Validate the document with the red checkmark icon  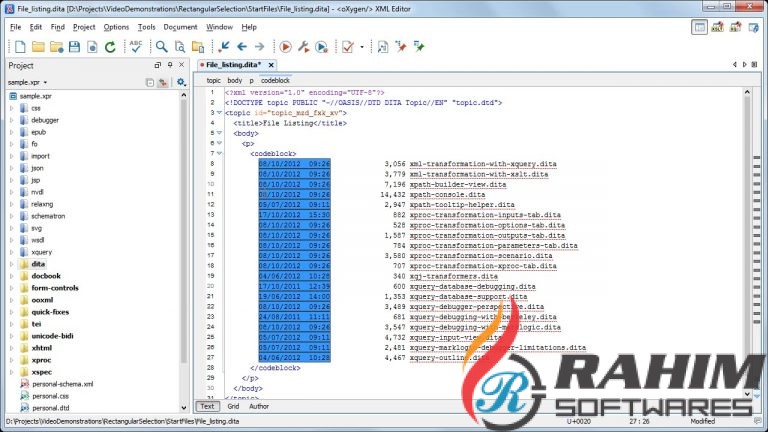[348, 47]
